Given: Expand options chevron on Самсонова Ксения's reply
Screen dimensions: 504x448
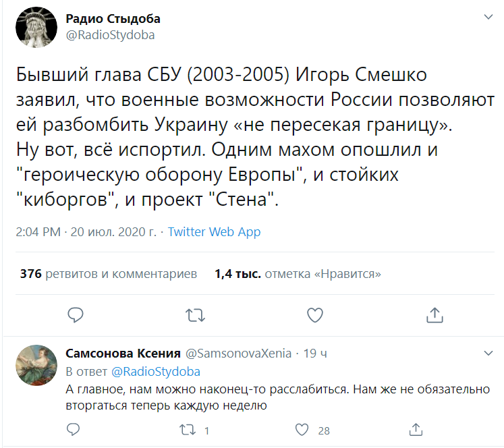Looking at the screenshot, I should (x=488, y=353).
